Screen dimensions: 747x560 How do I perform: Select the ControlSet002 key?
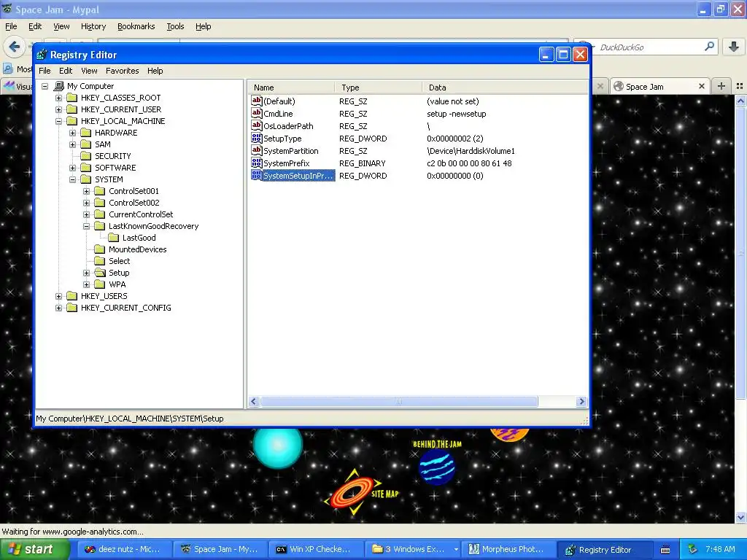(x=134, y=203)
